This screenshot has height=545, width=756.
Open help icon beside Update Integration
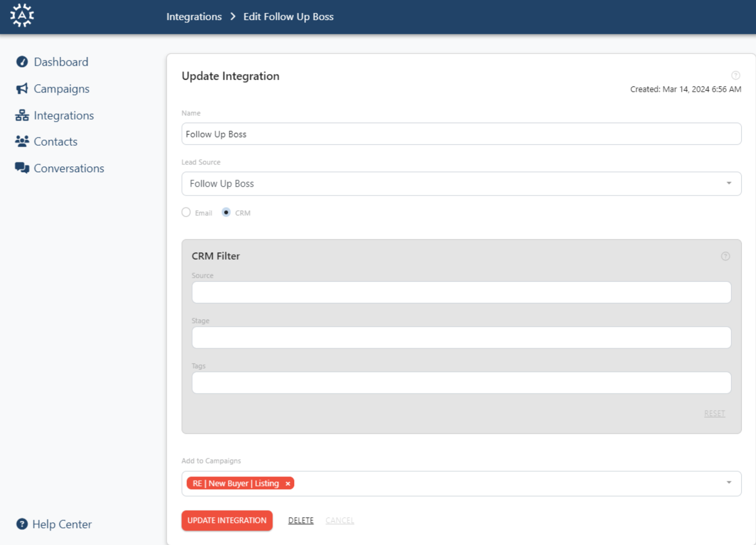coord(736,75)
